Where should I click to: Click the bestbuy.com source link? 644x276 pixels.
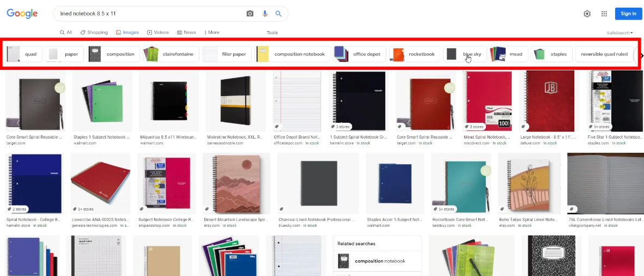point(443,225)
